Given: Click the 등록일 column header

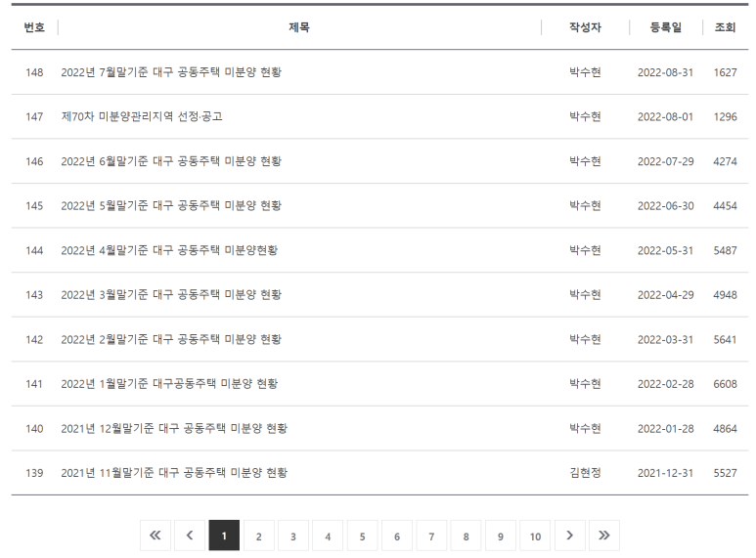Looking at the screenshot, I should pos(666,27).
